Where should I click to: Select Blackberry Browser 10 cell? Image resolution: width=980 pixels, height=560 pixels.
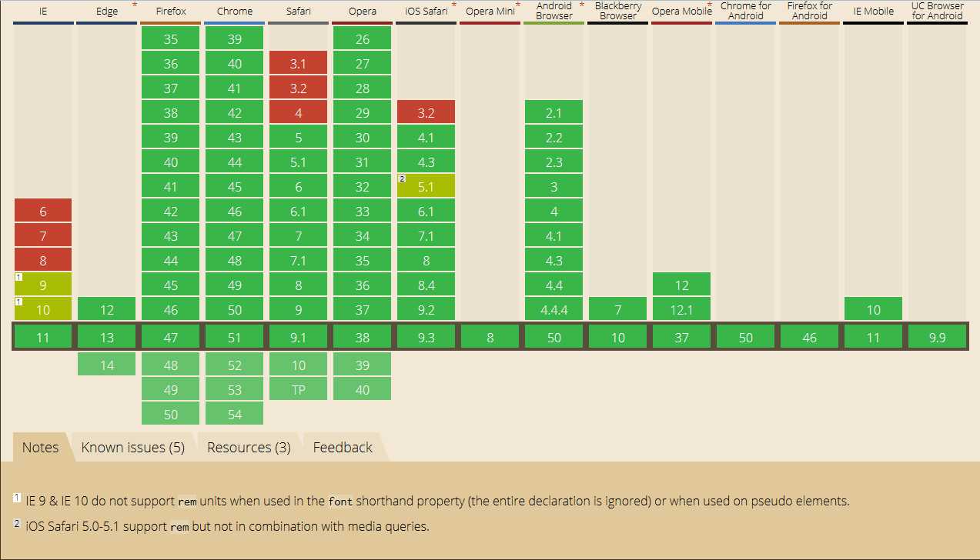(618, 338)
